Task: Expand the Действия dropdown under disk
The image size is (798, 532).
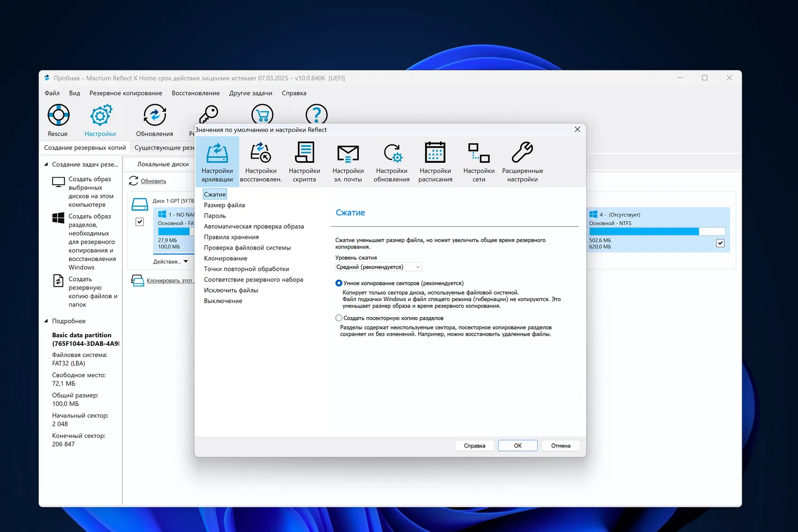Action: 170,262
